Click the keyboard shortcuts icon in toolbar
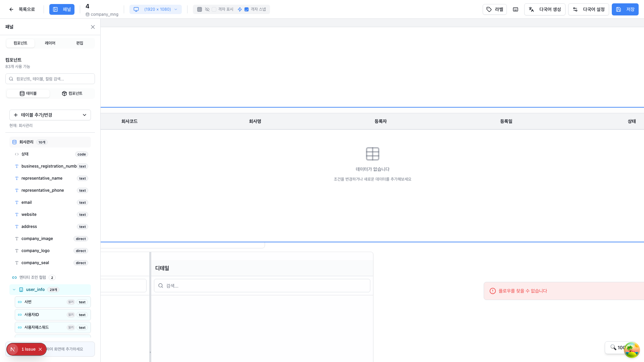 [x=516, y=9]
